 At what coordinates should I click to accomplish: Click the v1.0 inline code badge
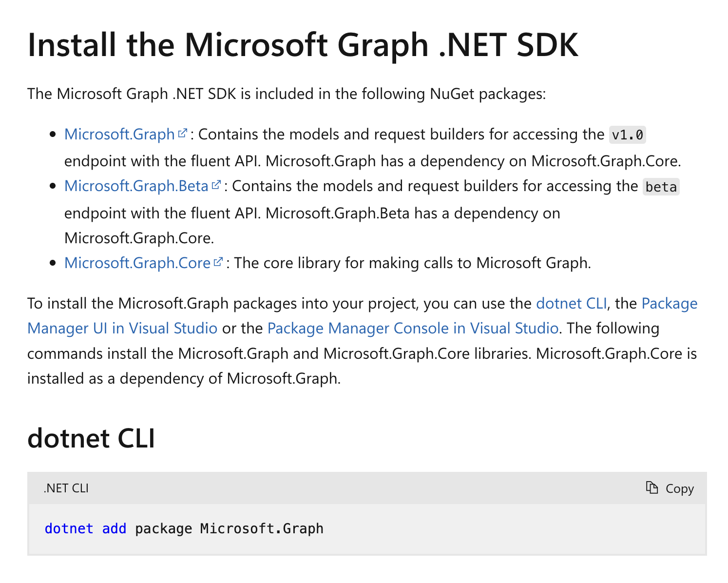pyautogui.click(x=628, y=135)
